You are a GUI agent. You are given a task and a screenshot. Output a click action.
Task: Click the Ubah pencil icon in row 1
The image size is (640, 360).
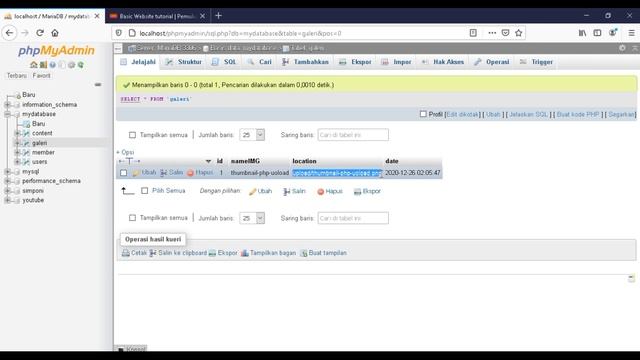click(136, 173)
